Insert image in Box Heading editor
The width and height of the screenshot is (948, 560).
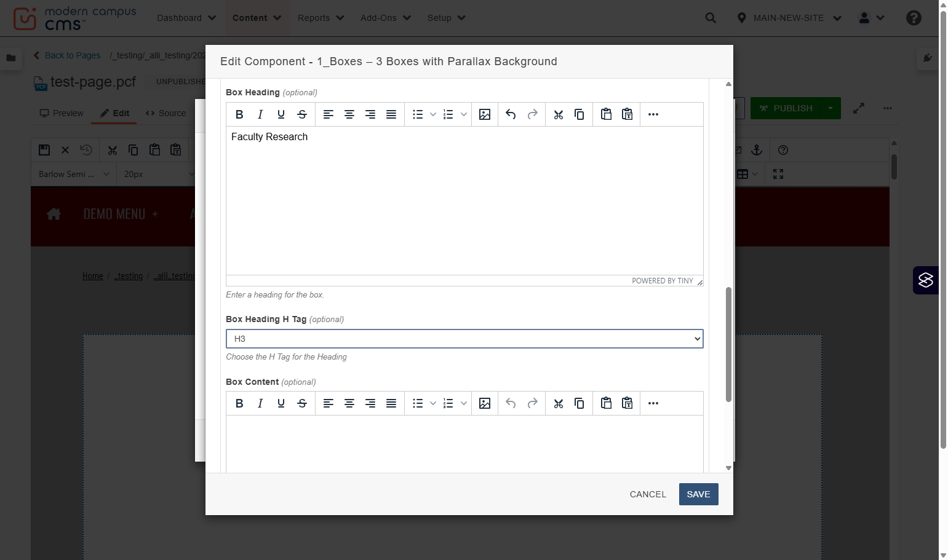(x=485, y=114)
